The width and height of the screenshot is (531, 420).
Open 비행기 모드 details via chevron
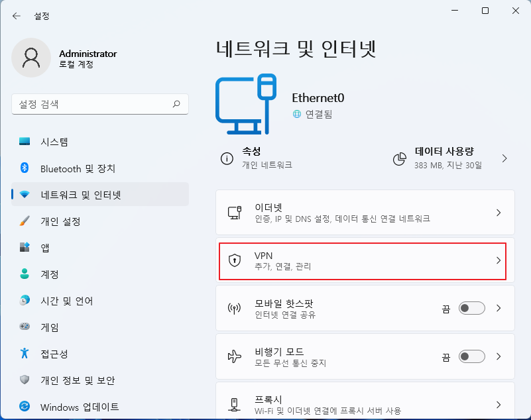(x=499, y=356)
